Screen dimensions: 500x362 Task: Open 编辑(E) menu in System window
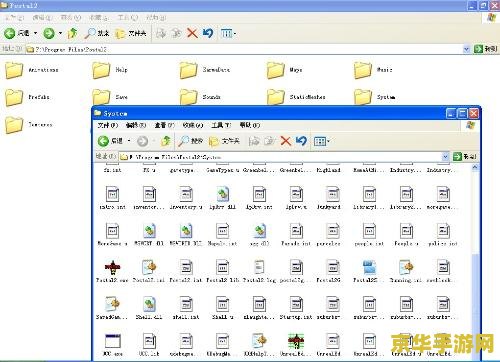tap(136, 125)
